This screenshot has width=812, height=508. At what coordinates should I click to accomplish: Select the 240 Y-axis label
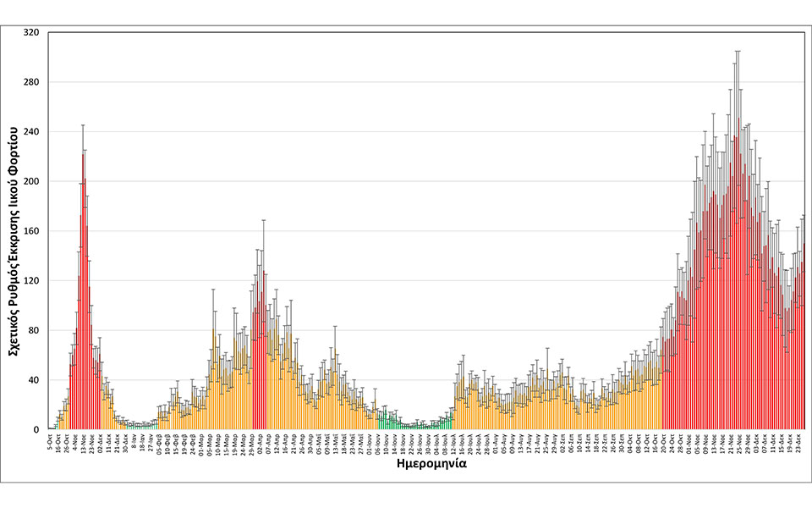pyautogui.click(x=33, y=132)
